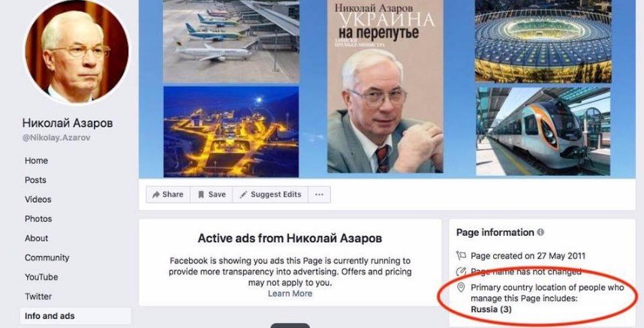Open the three-dots more options button
The image size is (644, 328).
(319, 194)
